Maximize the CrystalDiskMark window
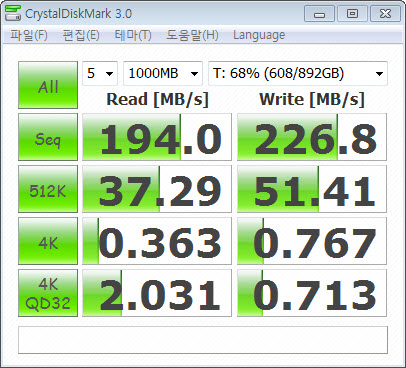The image size is (406, 368). tap(352, 14)
